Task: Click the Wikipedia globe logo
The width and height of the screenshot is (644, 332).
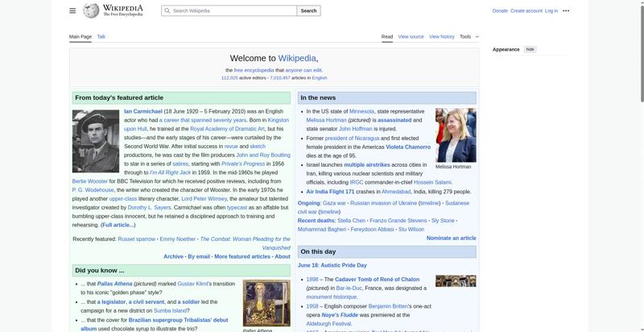Action: pyautogui.click(x=91, y=10)
